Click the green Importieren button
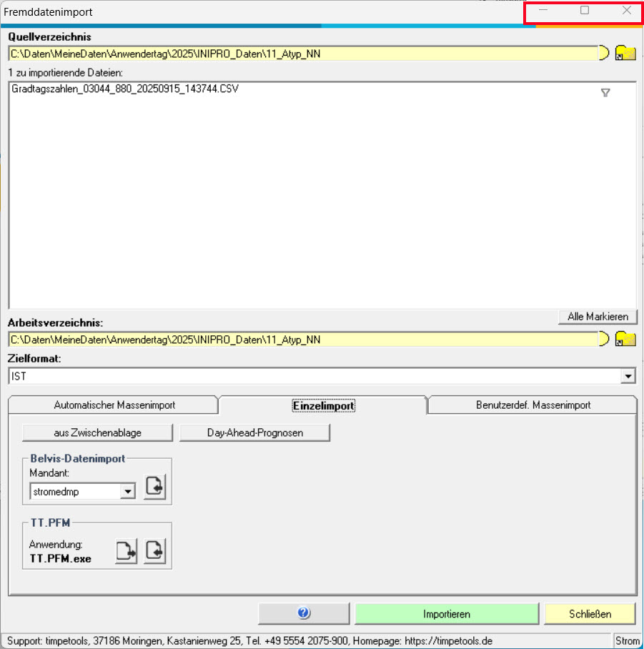The image size is (644, 649). tap(447, 614)
